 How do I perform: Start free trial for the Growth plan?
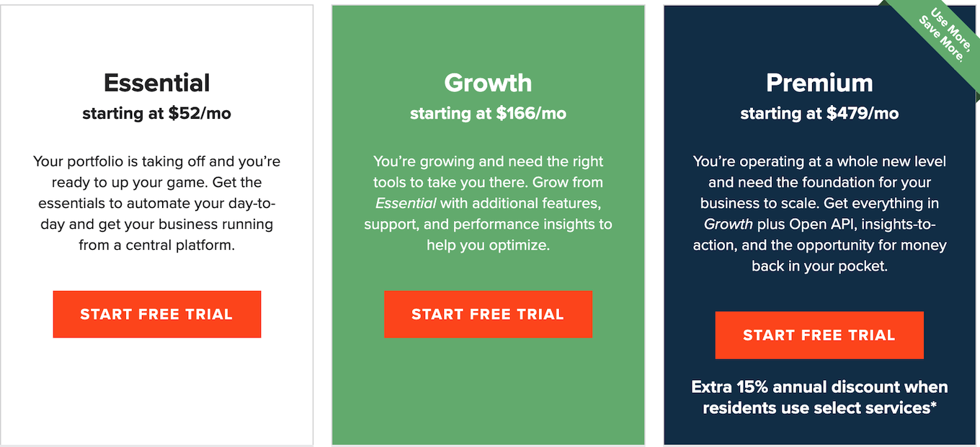tap(488, 315)
